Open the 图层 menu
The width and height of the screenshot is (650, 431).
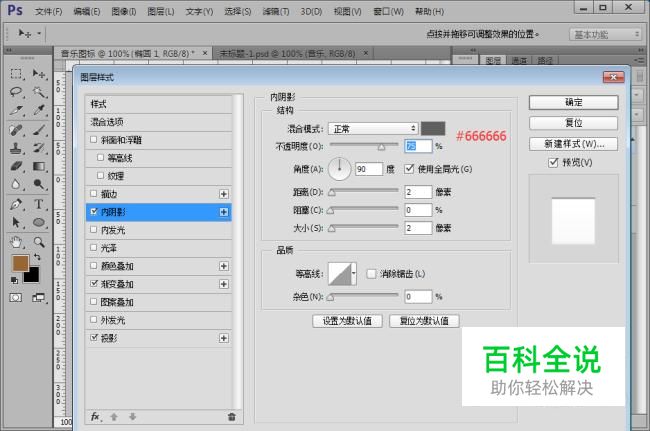click(x=161, y=12)
